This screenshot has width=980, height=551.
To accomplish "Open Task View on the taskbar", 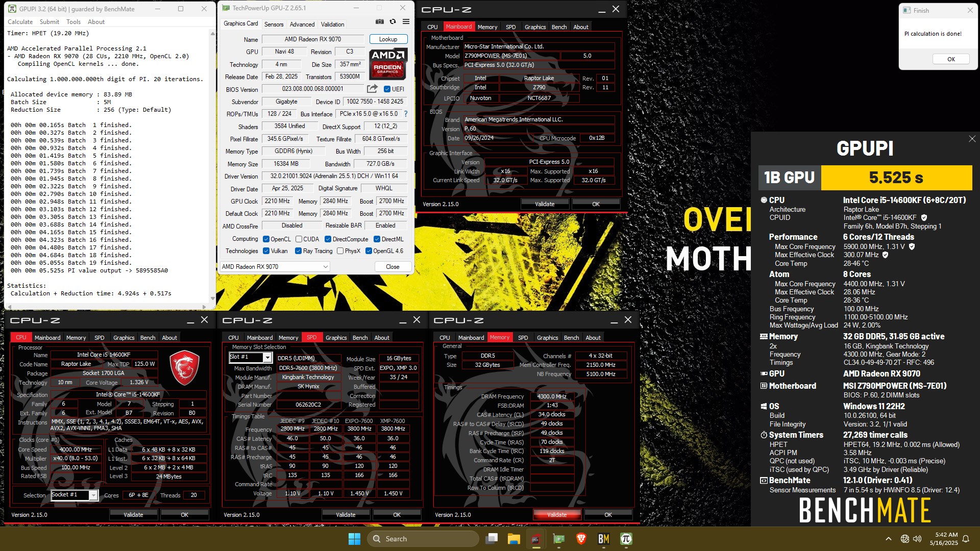I will pyautogui.click(x=492, y=539).
